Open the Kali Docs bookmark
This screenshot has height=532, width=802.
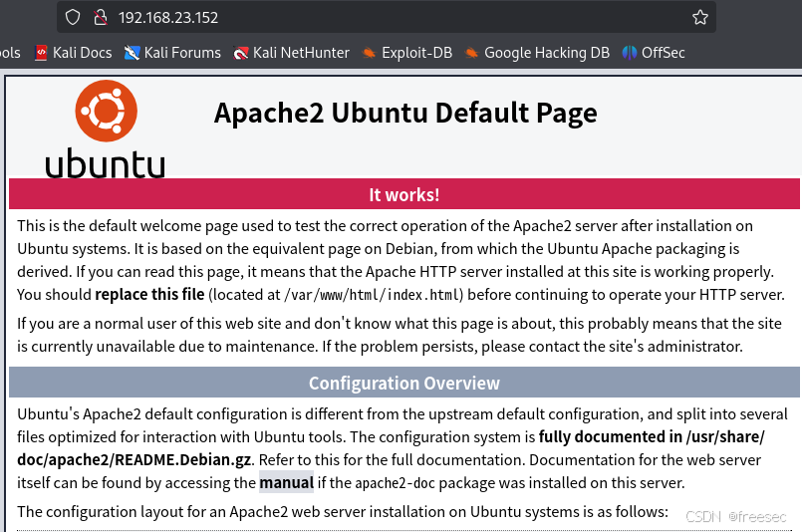click(x=73, y=53)
